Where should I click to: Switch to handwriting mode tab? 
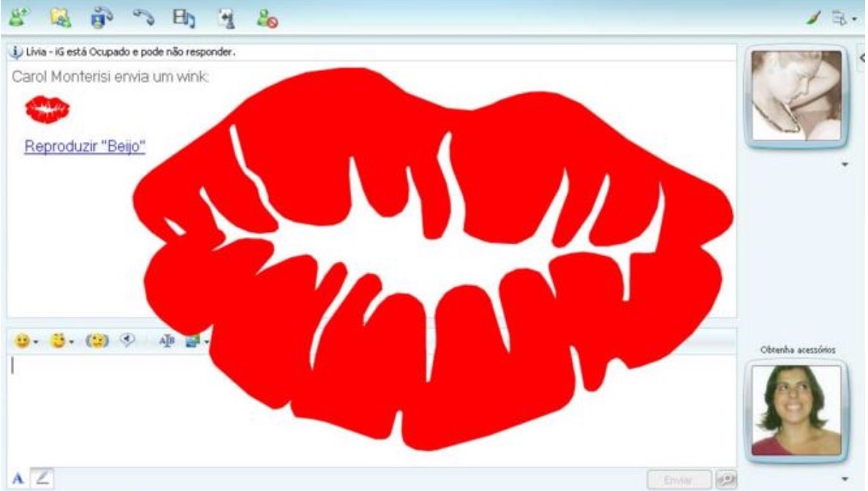click(42, 478)
